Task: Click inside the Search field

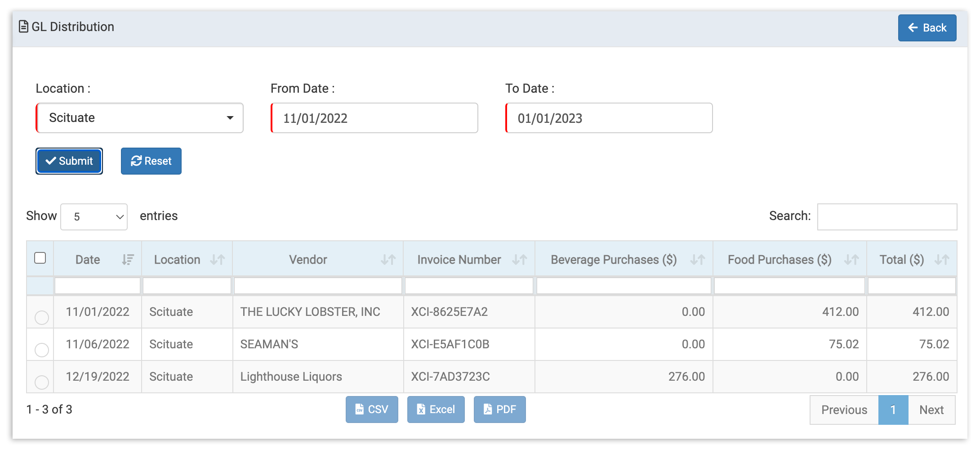Action: [x=886, y=216]
